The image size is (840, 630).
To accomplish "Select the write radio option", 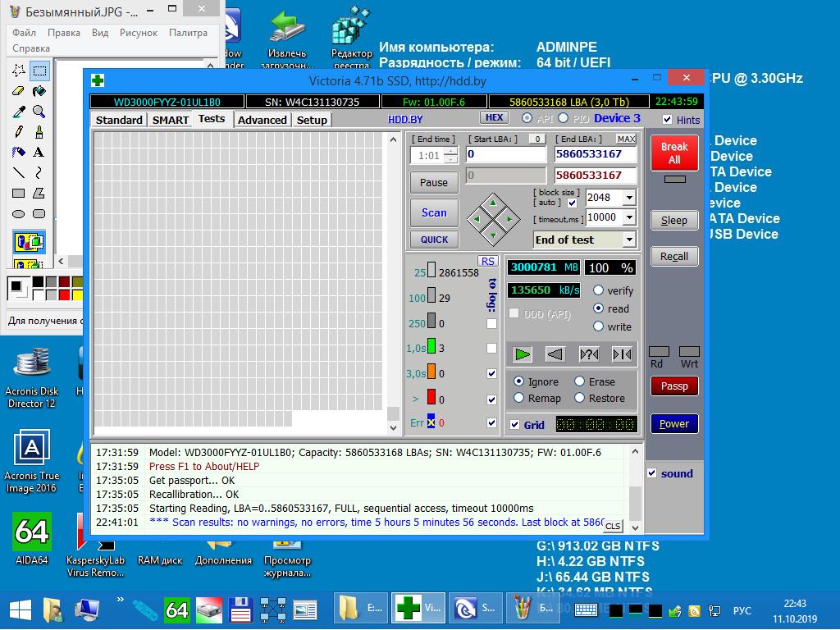I will pyautogui.click(x=598, y=326).
